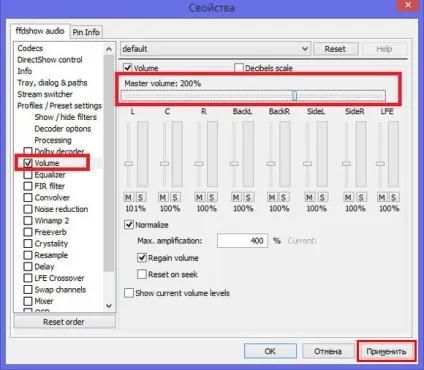Click the Reset button beside preset
Screen dimensions: 424x370
coord(335,49)
